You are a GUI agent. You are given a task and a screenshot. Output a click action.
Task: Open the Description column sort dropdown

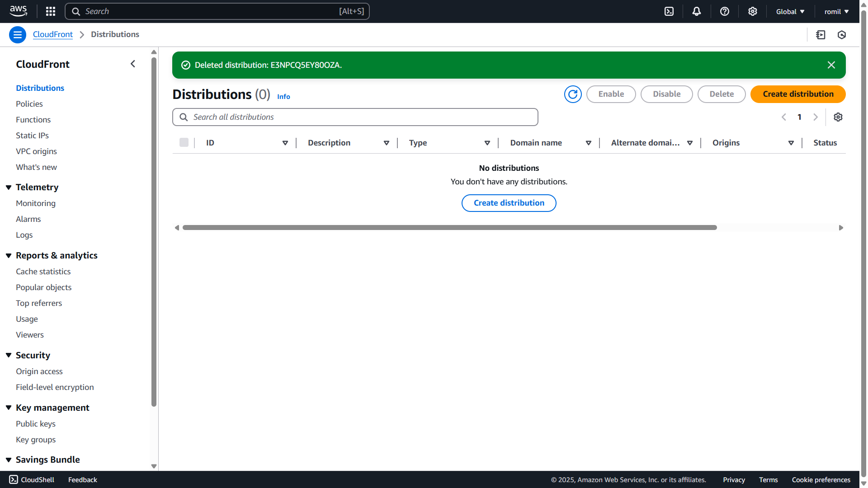(387, 143)
